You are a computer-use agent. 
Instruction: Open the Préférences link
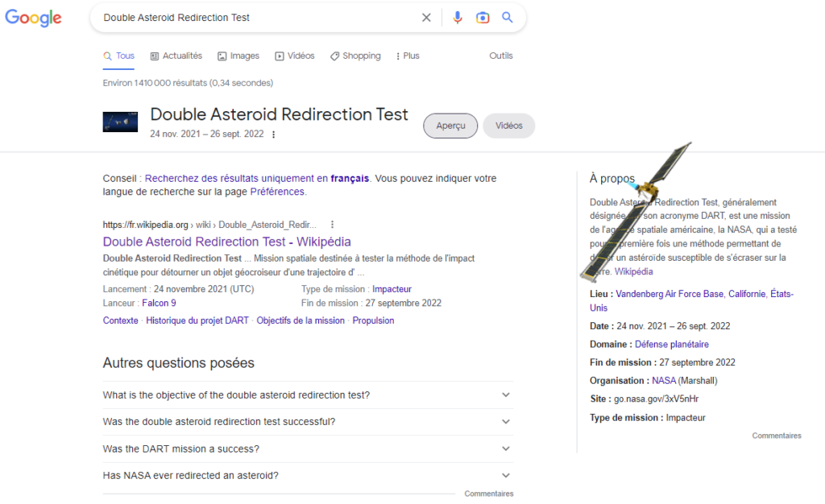tap(277, 192)
